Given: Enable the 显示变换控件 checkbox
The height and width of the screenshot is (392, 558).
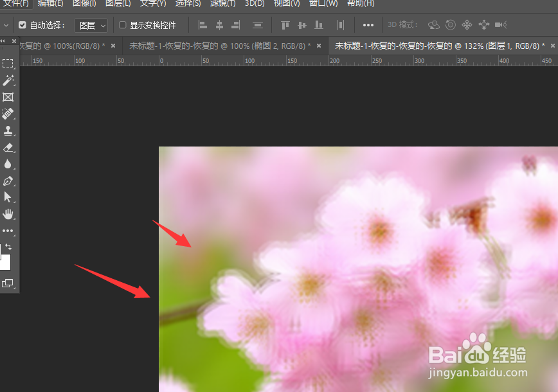Looking at the screenshot, I should coord(122,25).
